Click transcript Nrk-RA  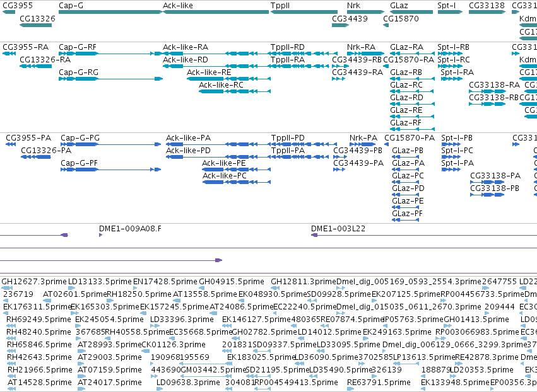pyautogui.click(x=361, y=47)
